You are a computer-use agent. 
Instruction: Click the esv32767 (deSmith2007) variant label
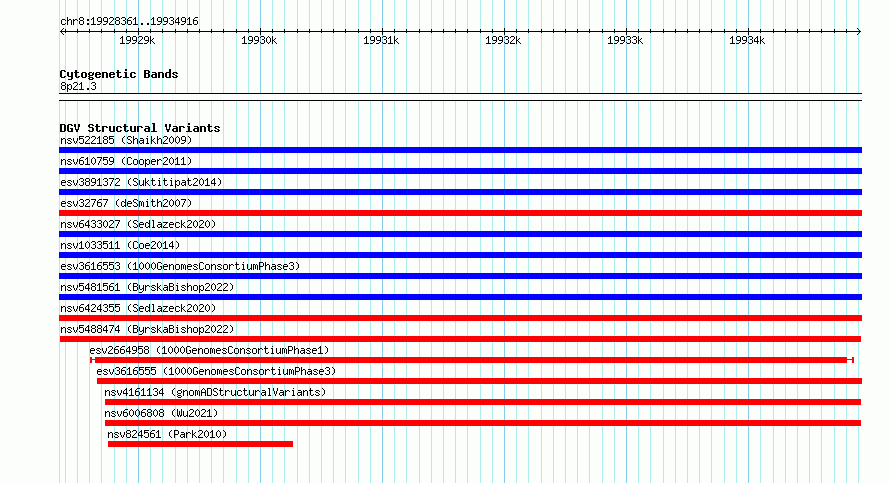point(126,203)
